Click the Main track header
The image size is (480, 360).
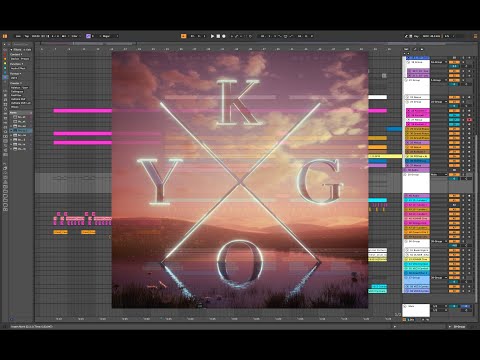tap(416, 310)
